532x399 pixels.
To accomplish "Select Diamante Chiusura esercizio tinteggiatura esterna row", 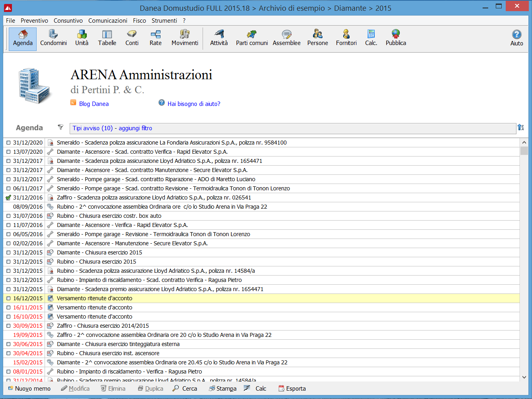I will (x=261, y=344).
